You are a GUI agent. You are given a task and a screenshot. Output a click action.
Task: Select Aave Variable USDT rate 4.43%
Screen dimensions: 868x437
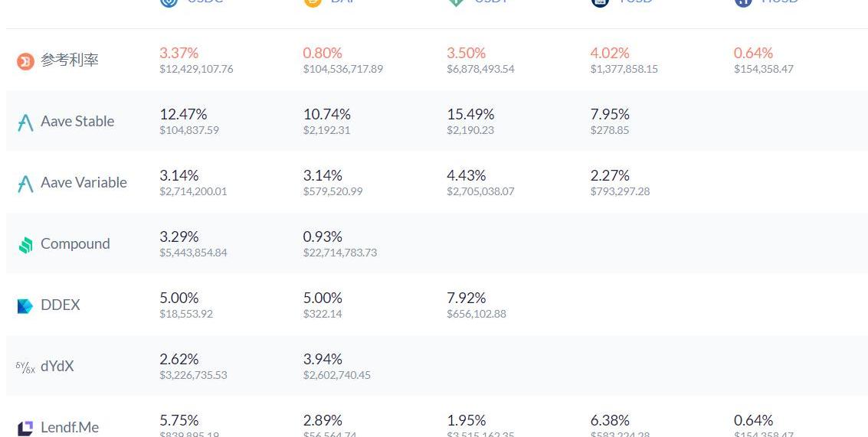pyautogui.click(x=466, y=176)
